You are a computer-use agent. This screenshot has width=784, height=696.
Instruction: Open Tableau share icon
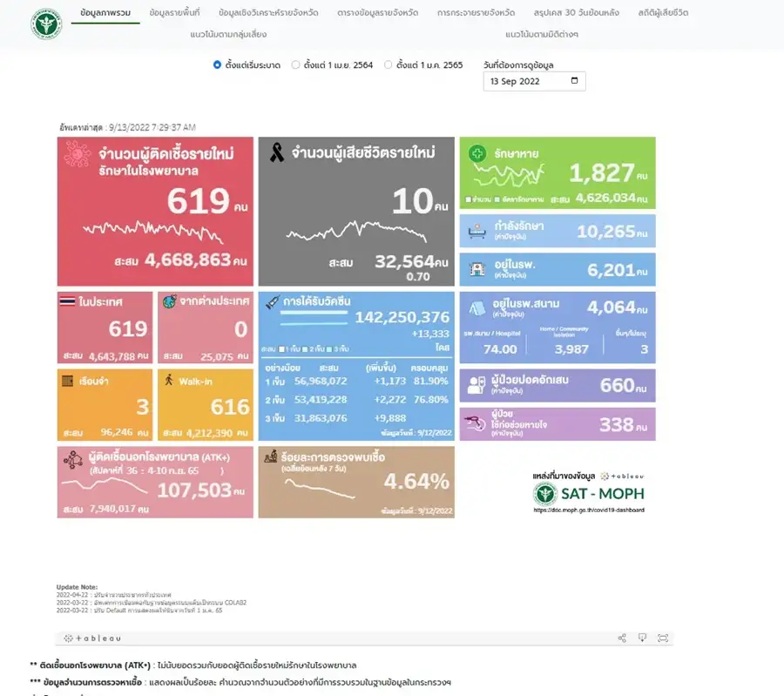(622, 638)
